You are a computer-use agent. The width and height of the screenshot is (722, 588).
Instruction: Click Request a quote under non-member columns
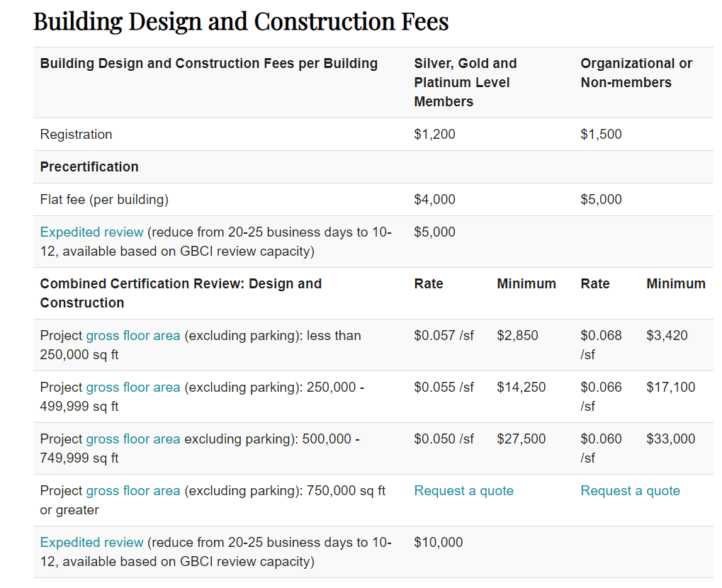pyautogui.click(x=630, y=491)
